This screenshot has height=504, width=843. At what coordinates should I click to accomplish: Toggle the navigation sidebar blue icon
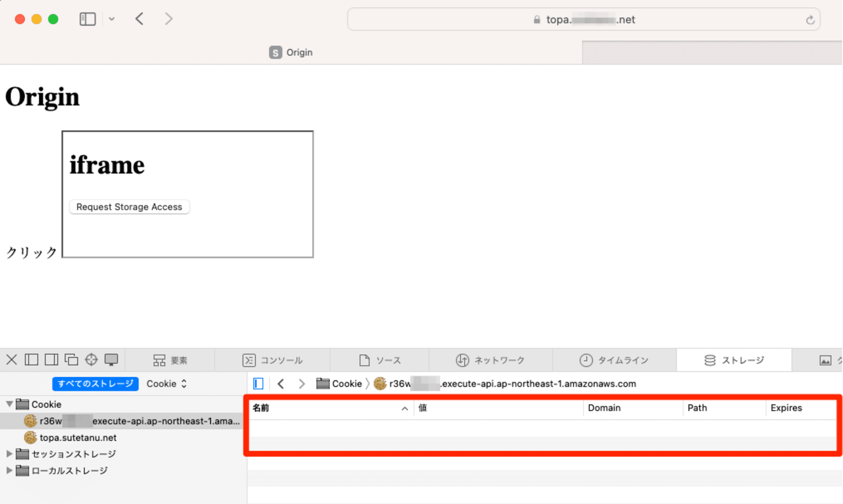click(258, 383)
